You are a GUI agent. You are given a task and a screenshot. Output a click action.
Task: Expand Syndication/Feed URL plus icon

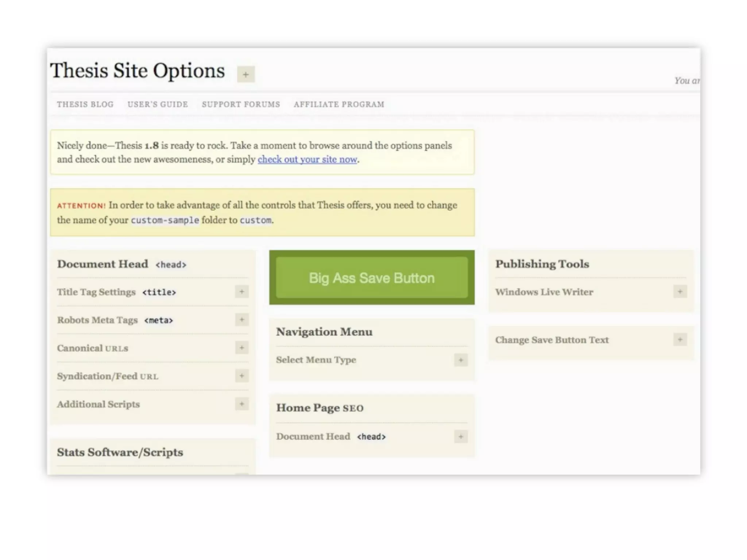(241, 376)
